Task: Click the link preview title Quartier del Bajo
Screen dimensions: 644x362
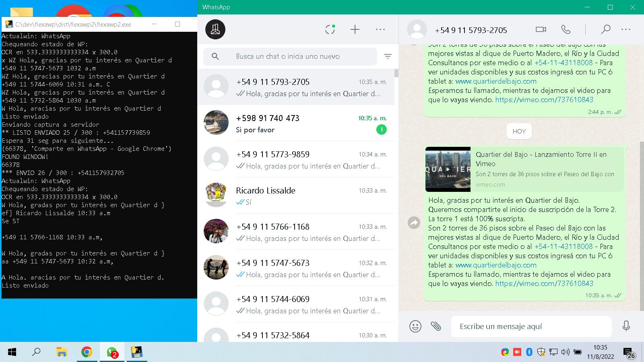Action: 541,159
